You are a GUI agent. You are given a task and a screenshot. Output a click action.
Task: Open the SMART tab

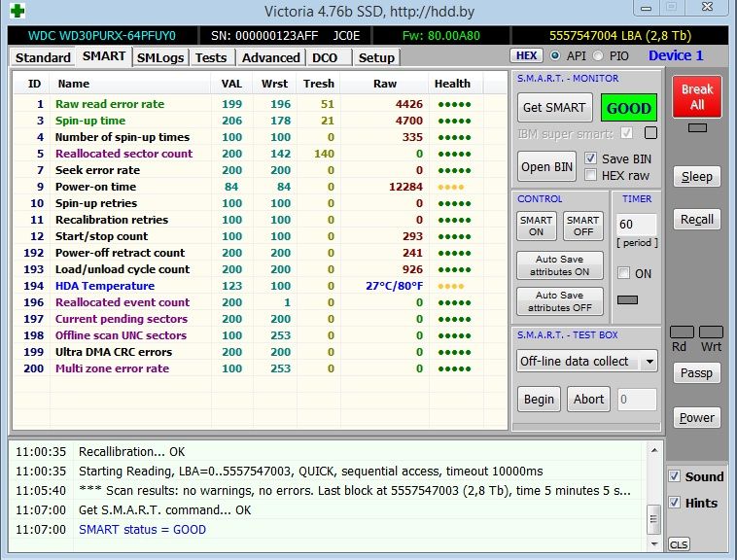click(x=104, y=56)
